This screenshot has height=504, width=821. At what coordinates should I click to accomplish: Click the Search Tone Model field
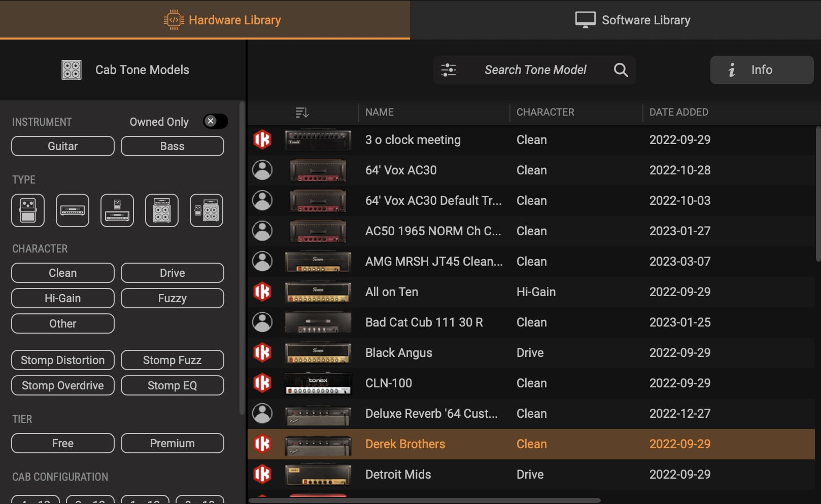click(535, 70)
